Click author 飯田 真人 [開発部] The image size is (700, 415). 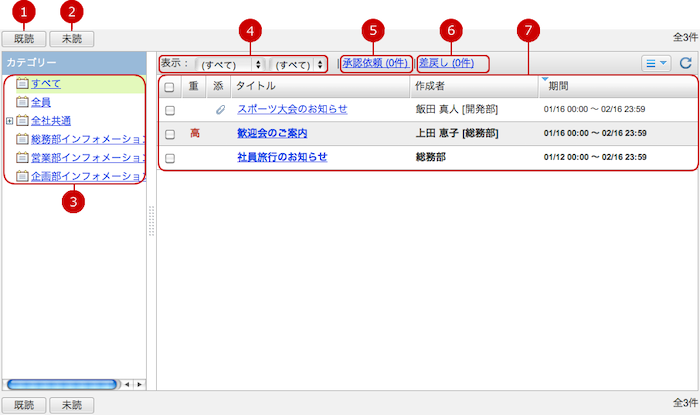457,109
